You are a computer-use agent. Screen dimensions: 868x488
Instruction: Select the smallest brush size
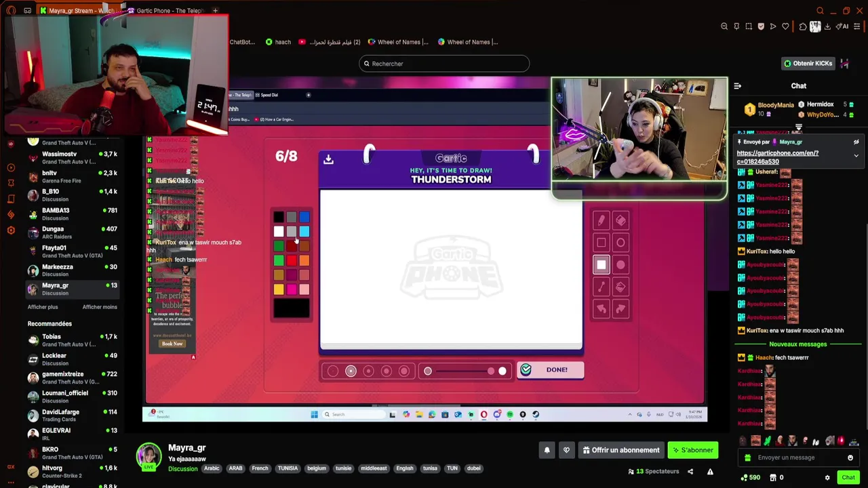332,371
